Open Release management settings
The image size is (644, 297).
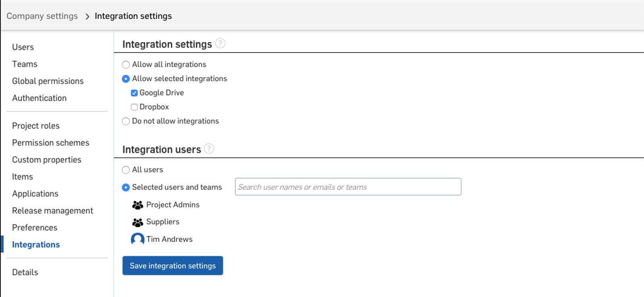tap(53, 211)
